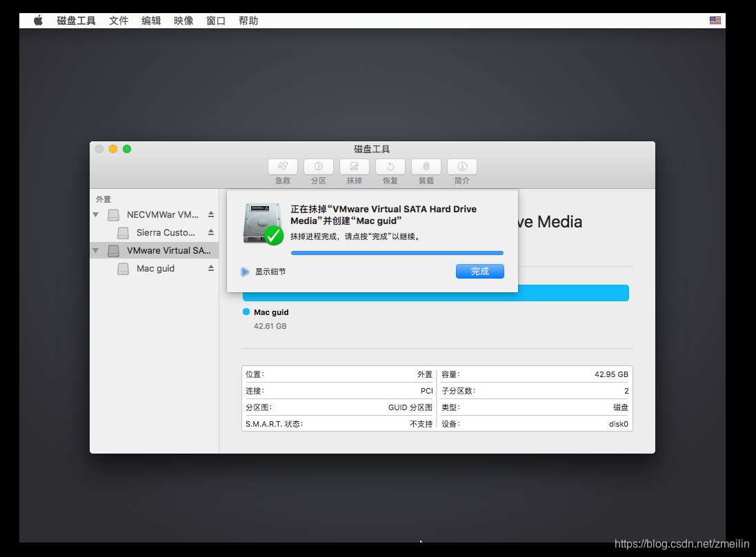Click the 抹掉 erase toolbar icon
Screen dimensions: 756x557
[355, 167]
